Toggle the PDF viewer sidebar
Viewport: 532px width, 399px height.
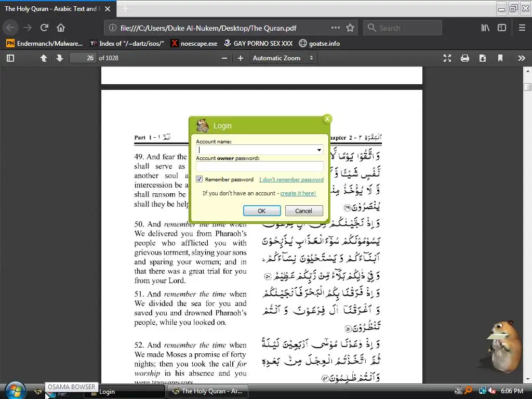[x=10, y=58]
